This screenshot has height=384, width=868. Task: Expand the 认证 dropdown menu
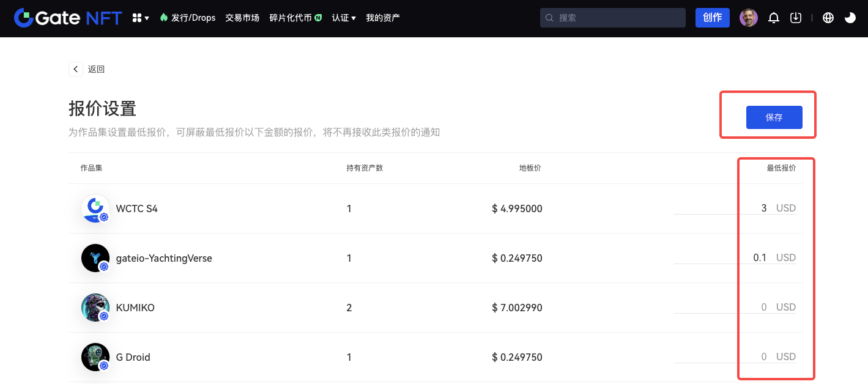[x=344, y=18]
